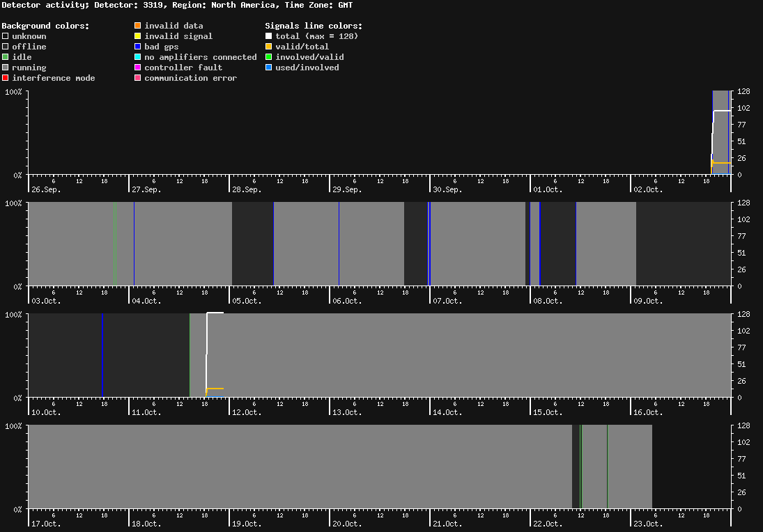Image resolution: width=763 pixels, height=532 pixels.
Task: Click the '01.Oct.' date label
Action: point(548,189)
